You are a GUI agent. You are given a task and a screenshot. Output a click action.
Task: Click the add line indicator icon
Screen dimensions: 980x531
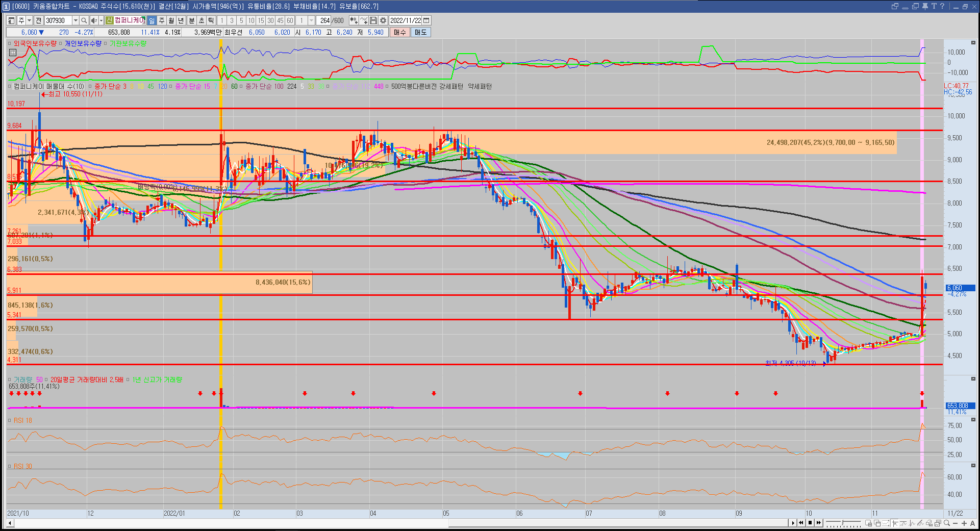[364, 20]
